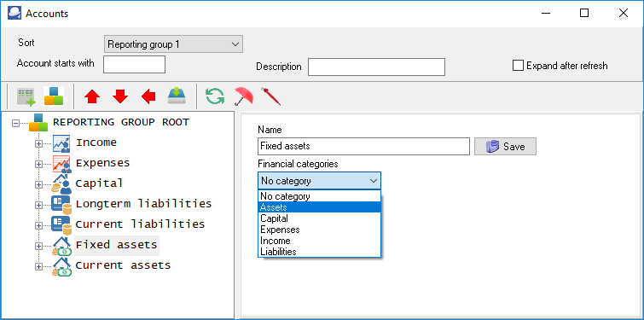Maximize the Accounts window
644x320 pixels.
[x=584, y=13]
